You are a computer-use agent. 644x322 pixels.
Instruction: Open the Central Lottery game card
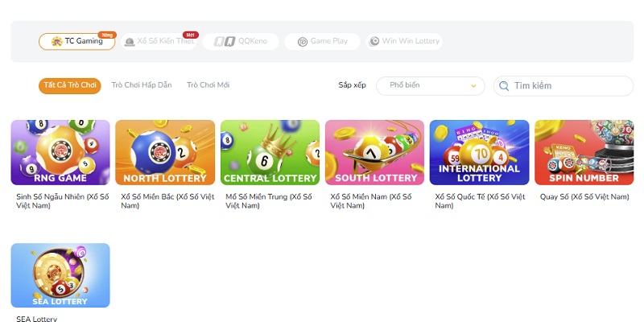tap(270, 152)
